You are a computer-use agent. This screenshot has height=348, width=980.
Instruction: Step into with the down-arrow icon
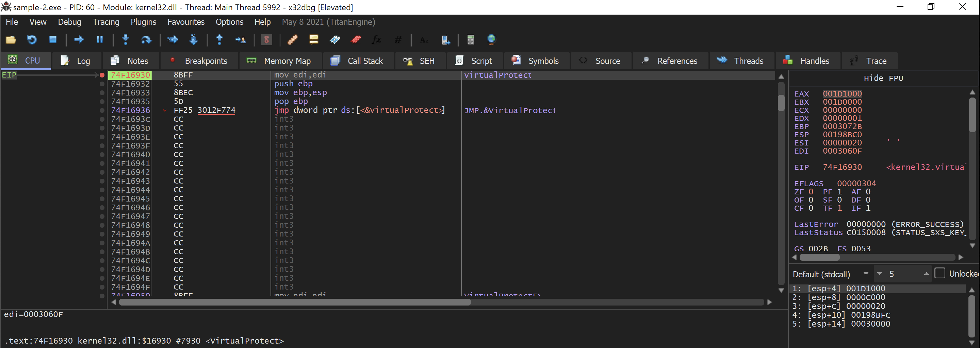[x=126, y=39]
